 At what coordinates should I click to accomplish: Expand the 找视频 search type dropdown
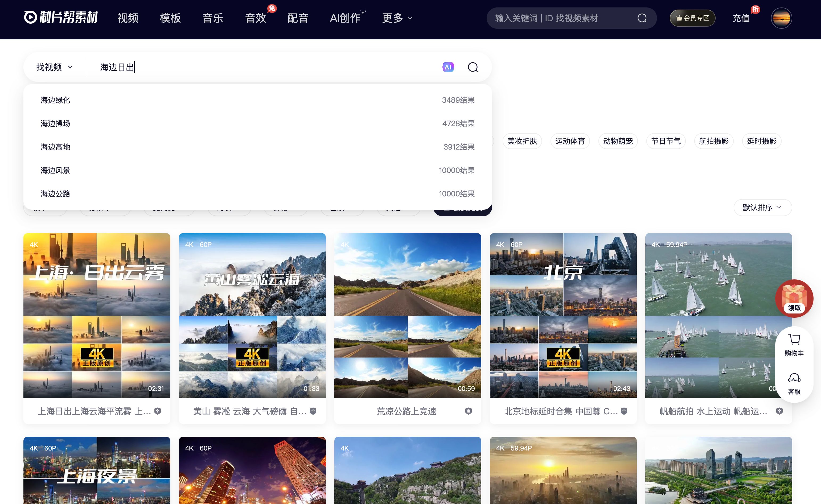point(54,67)
